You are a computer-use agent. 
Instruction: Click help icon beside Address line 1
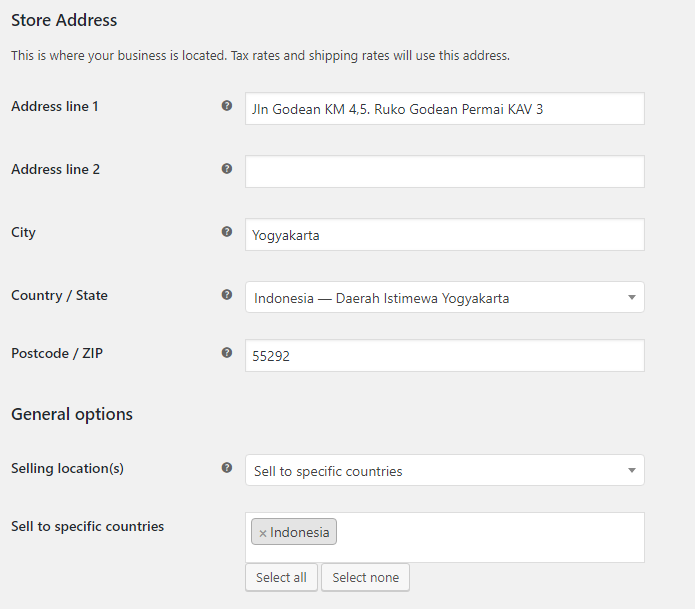point(226,105)
